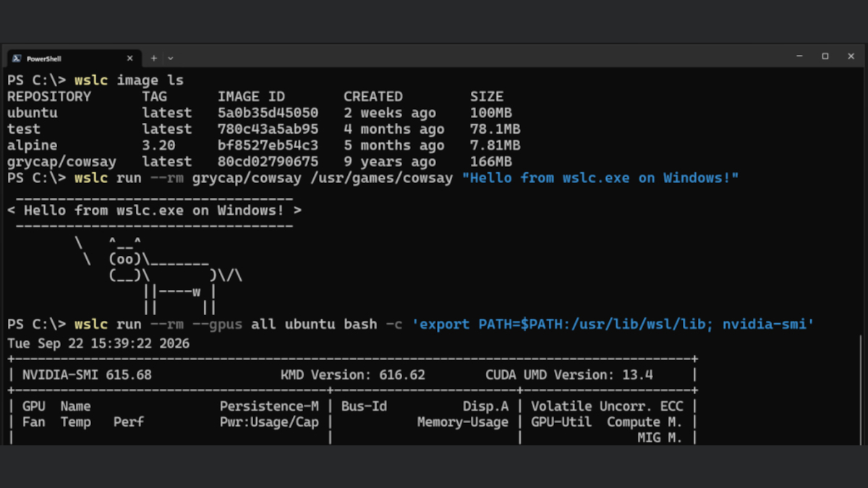Click the 78.1MB size value
Image resolution: width=868 pixels, height=488 pixels.
tap(495, 129)
